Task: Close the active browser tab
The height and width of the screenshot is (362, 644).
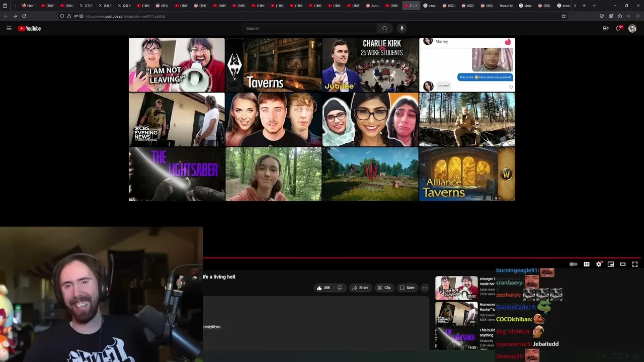Action: click(416, 6)
